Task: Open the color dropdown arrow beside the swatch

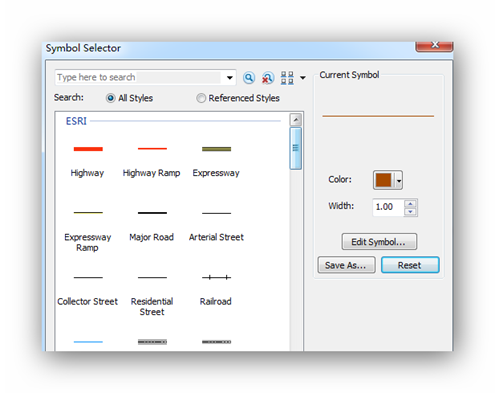Action: click(399, 180)
